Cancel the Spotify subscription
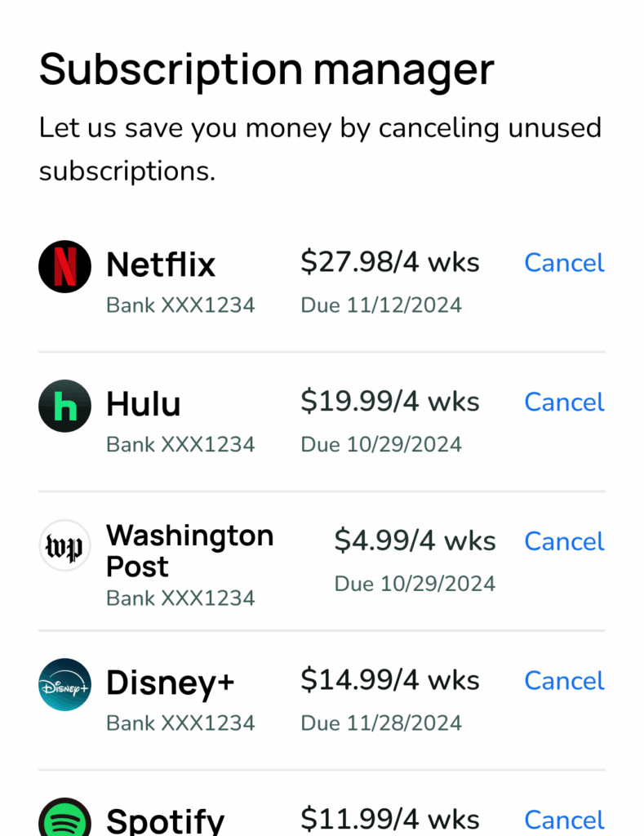The height and width of the screenshot is (836, 644). (564, 820)
